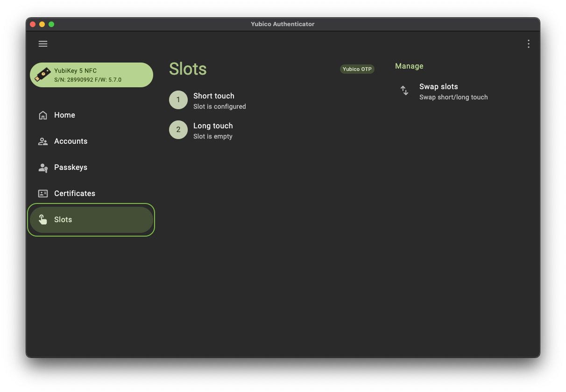Click the 'Slot is configured' text
The height and width of the screenshot is (392, 566).
click(219, 106)
